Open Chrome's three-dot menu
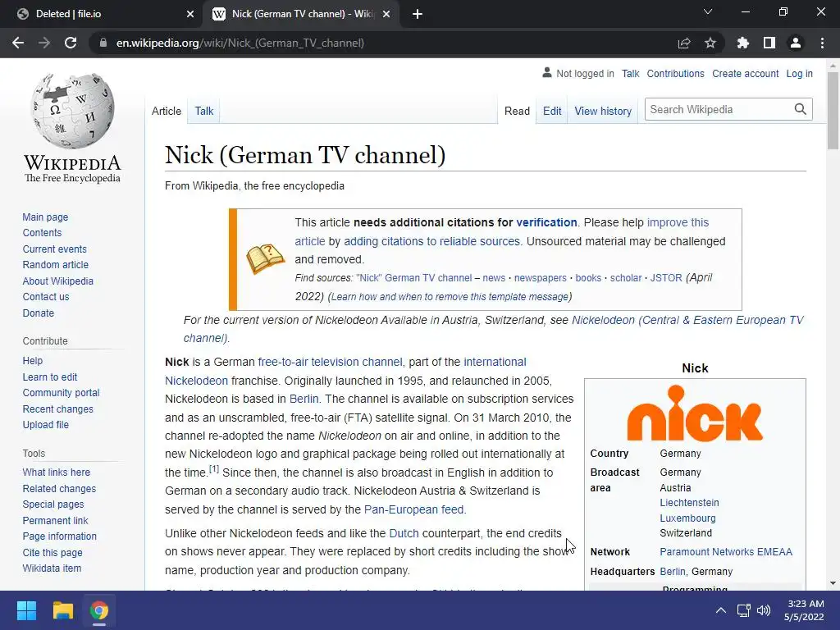840x630 pixels. [822, 43]
